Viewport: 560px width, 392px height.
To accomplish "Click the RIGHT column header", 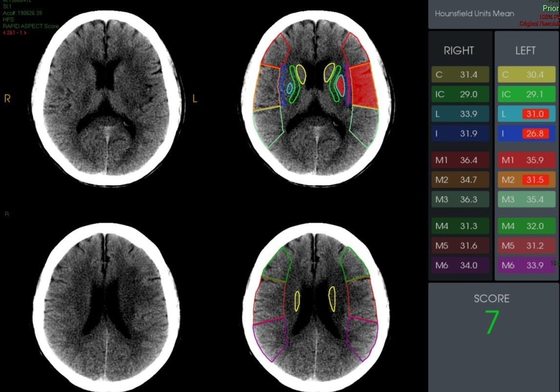I will click(x=459, y=51).
